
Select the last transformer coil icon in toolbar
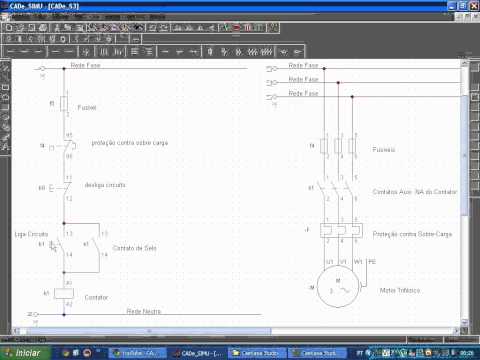[x=266, y=52]
